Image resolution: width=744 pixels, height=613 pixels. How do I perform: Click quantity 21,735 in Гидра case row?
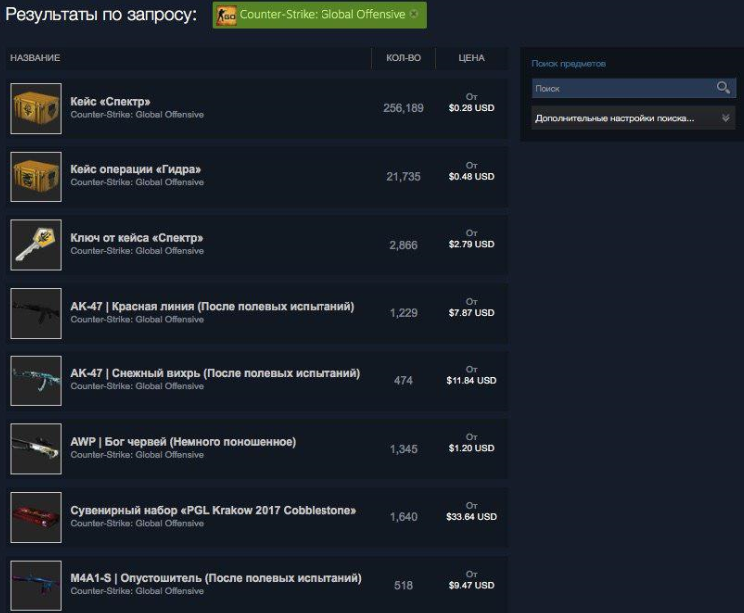(x=403, y=177)
